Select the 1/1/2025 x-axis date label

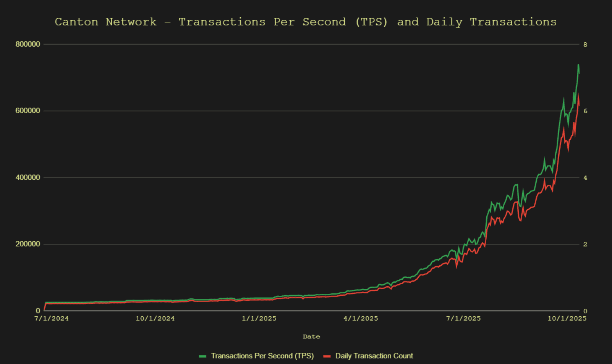click(259, 319)
